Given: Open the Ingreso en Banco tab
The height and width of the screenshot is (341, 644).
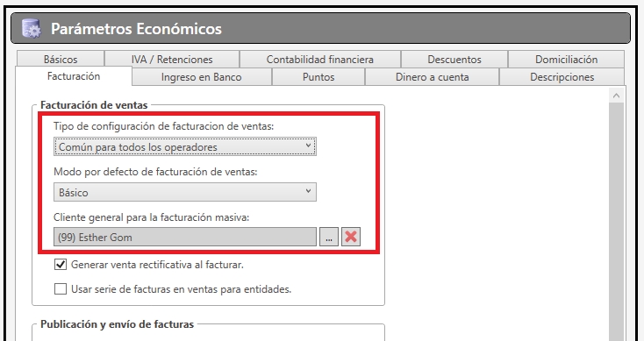Looking at the screenshot, I should click(201, 77).
